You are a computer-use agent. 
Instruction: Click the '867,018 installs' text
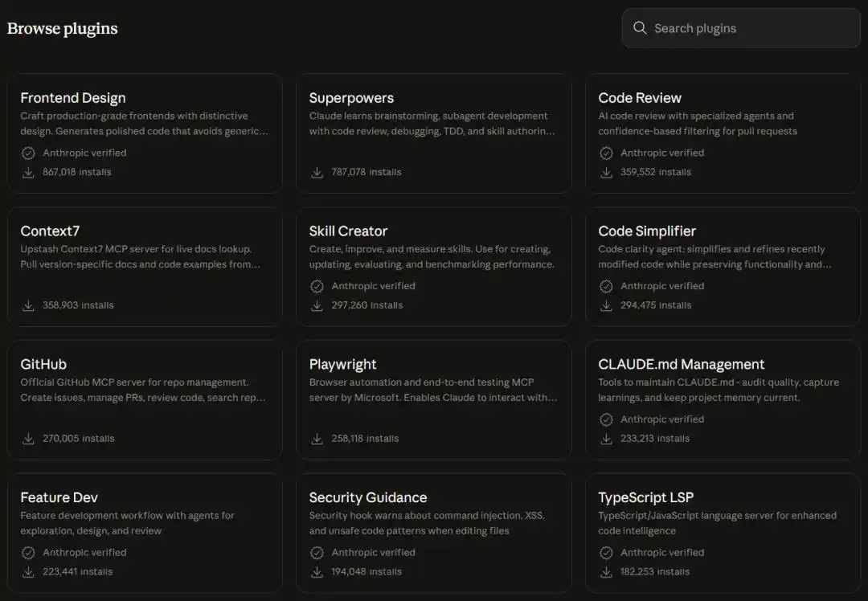77,172
